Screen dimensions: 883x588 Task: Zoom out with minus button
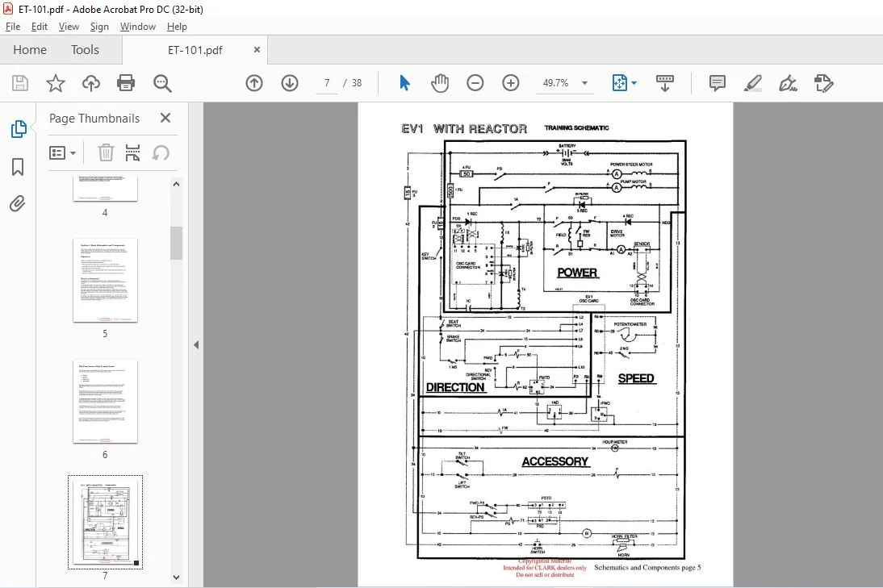(x=475, y=83)
